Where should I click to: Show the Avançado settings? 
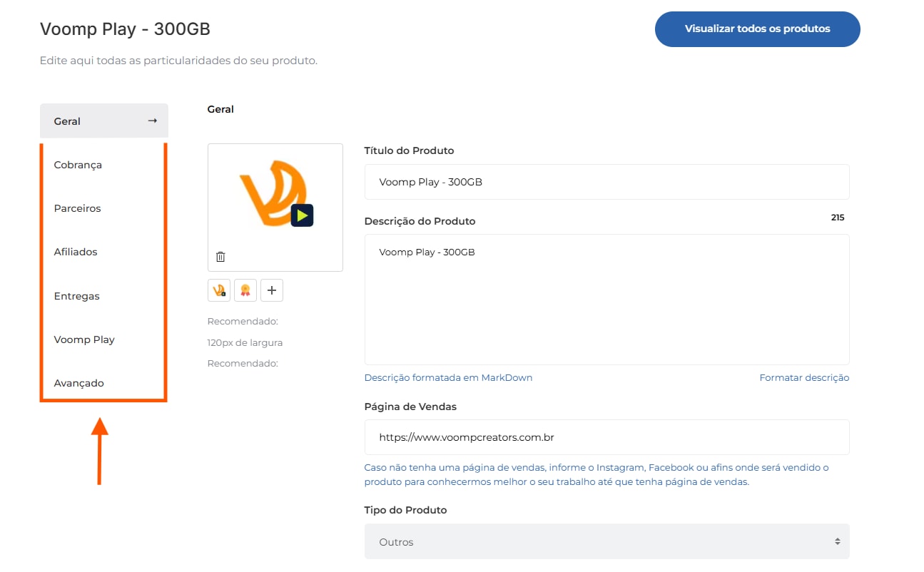tap(78, 383)
